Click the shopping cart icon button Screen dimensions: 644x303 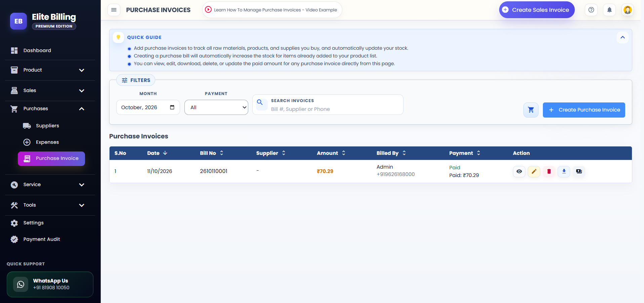[x=531, y=110]
